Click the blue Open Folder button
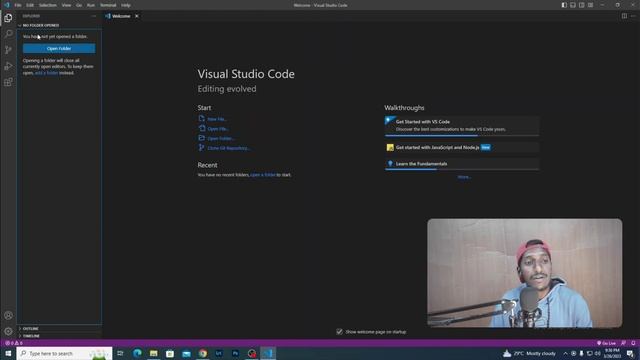 coord(59,49)
